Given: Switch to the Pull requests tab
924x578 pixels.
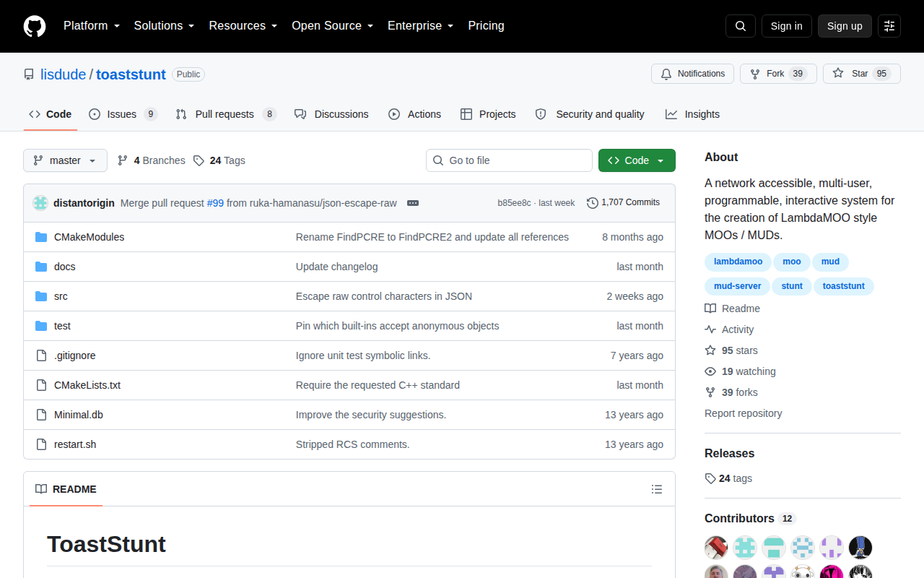Looking at the screenshot, I should (x=226, y=114).
